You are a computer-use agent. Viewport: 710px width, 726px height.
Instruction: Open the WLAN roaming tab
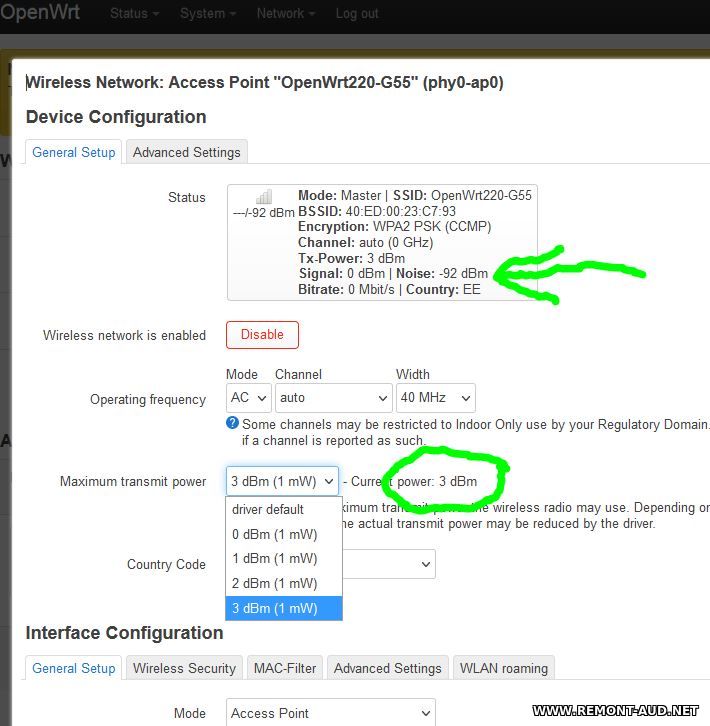click(503, 668)
